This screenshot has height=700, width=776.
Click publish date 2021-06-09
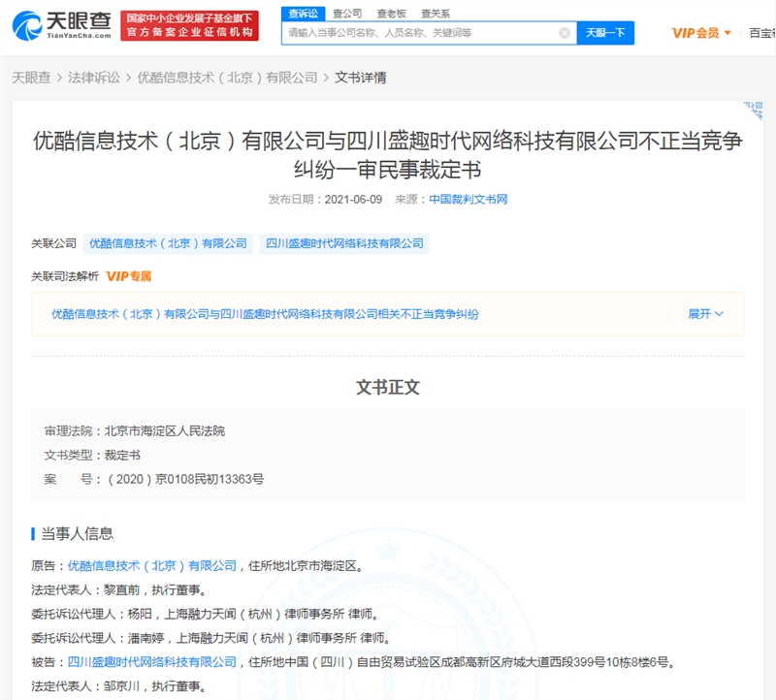coord(353,200)
